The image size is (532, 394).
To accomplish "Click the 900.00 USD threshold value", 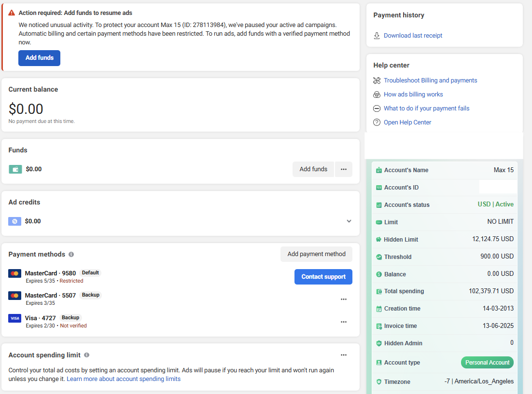I will click(x=497, y=257).
